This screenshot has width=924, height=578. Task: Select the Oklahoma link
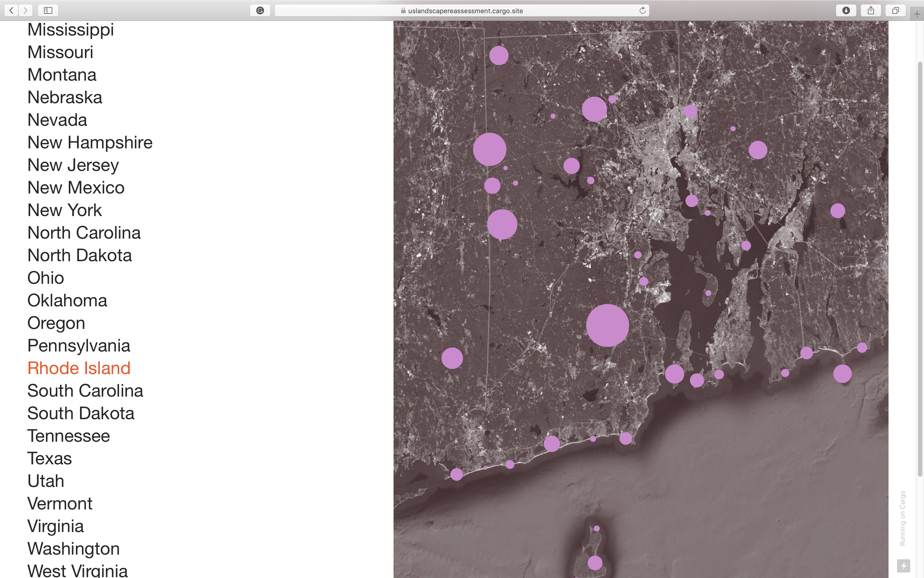coord(67,300)
